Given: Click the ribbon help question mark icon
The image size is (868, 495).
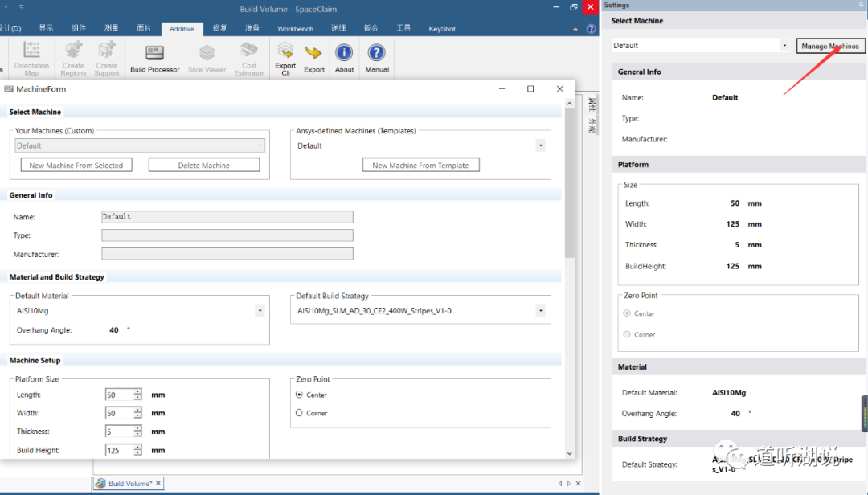Looking at the screenshot, I should click(x=592, y=29).
